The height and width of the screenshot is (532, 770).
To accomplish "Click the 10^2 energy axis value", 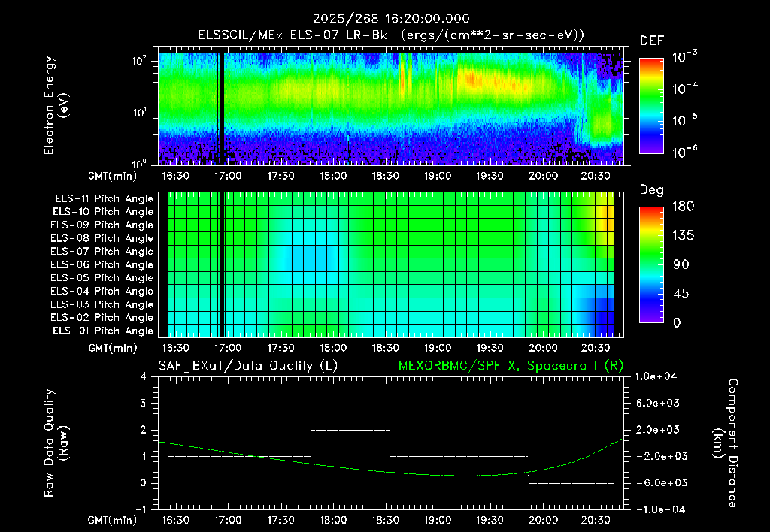I will pyautogui.click(x=138, y=62).
